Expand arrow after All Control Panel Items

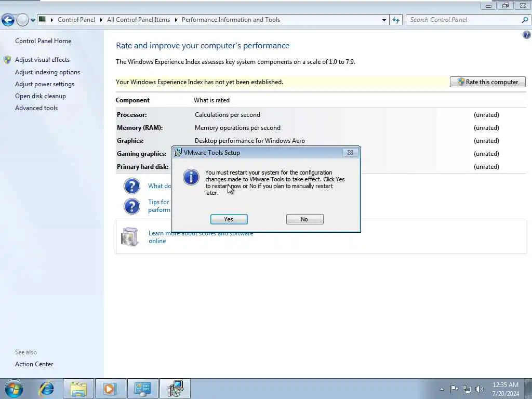point(176,20)
